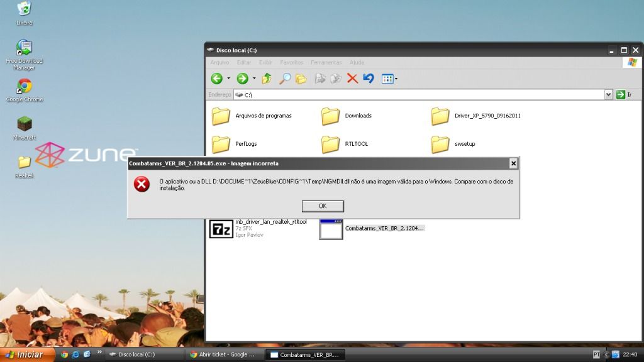The image size is (644, 362).
Task: Click the red Delete X icon
Action: coord(352,79)
